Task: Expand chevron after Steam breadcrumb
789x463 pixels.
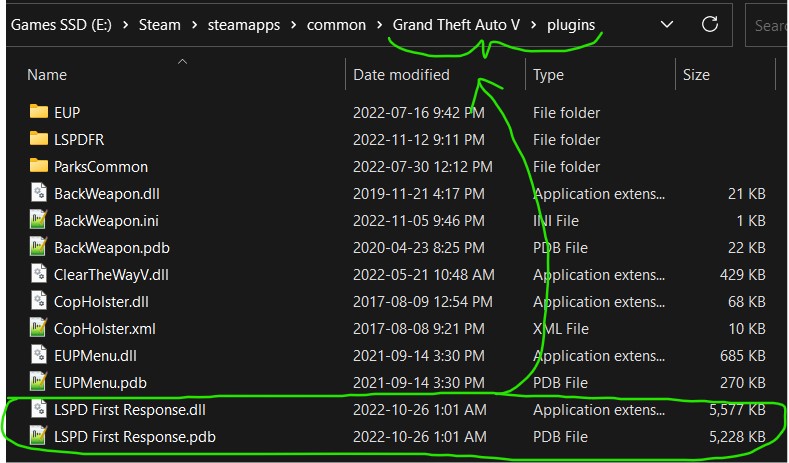Action: tap(194, 25)
